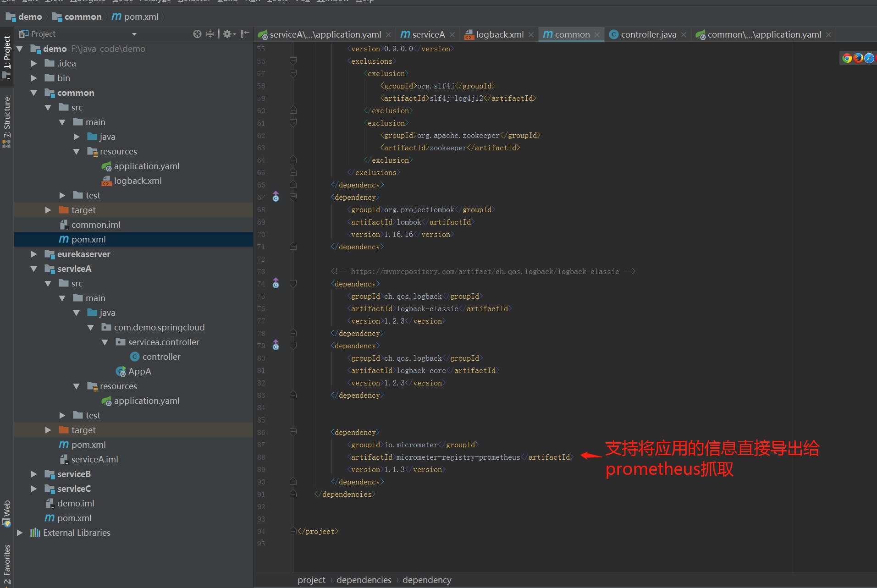The image size is (877, 588).
Task: Select the controller class in tree
Action: pos(155,357)
